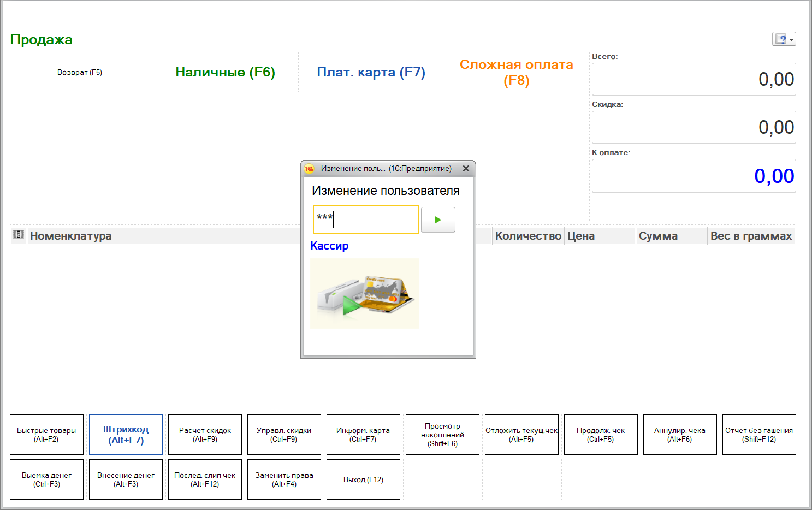812x510 pixels.
Task: Open Сложная оплата (F8)
Action: pyautogui.click(x=516, y=72)
